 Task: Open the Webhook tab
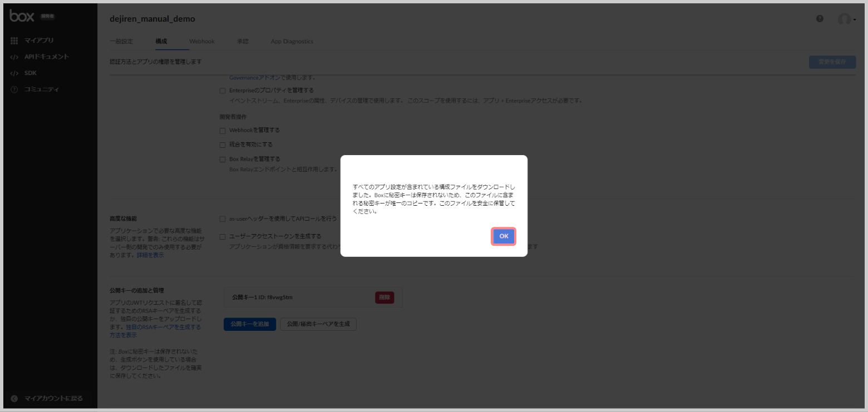[x=202, y=42]
